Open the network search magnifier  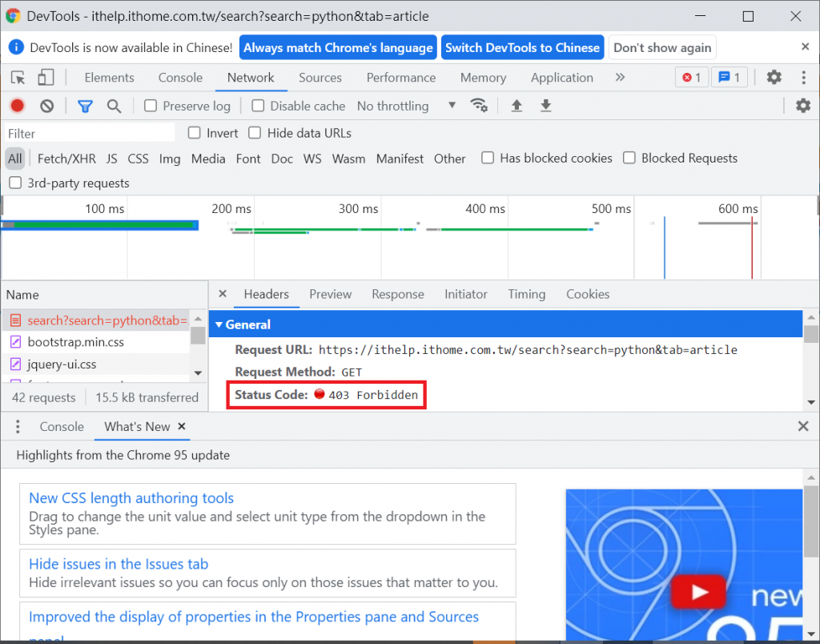pyautogui.click(x=114, y=107)
